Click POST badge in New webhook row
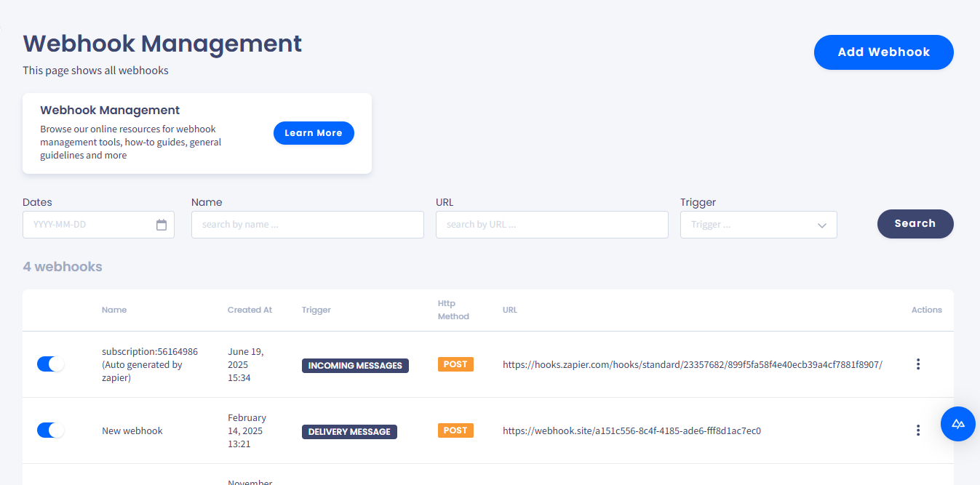The height and width of the screenshot is (485, 980). pos(455,430)
